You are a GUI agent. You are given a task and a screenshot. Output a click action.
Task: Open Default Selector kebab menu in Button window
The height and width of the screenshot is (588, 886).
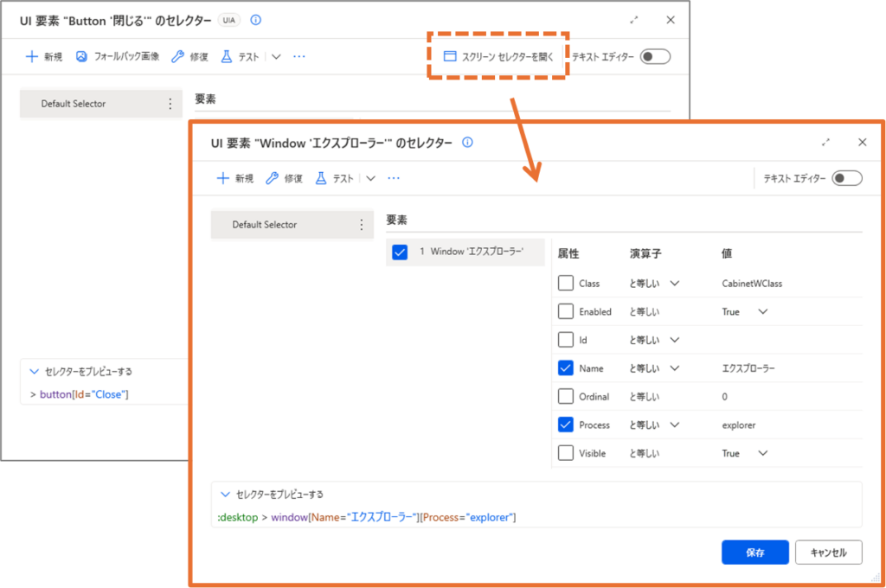coord(170,104)
